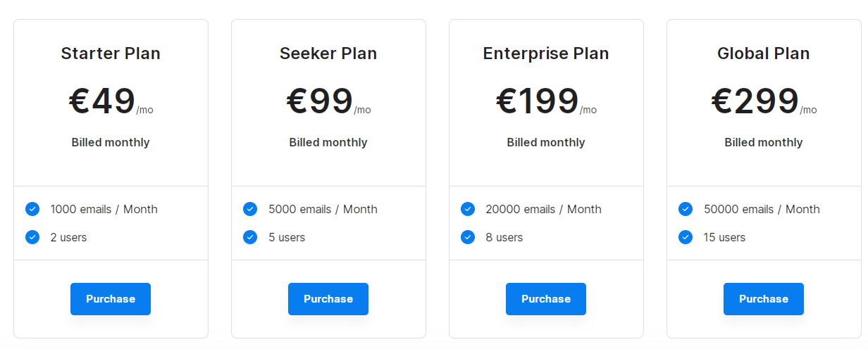Purchase the Global Plan

(x=764, y=299)
